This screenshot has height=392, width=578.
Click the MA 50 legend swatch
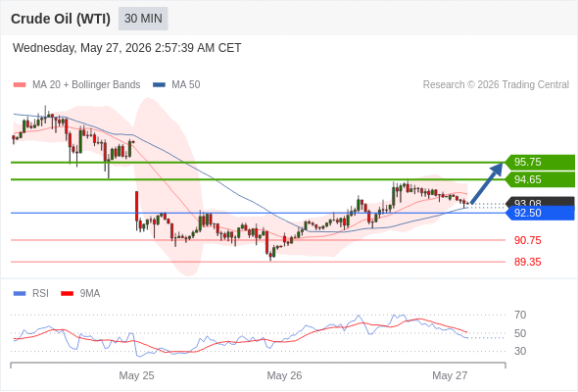159,85
